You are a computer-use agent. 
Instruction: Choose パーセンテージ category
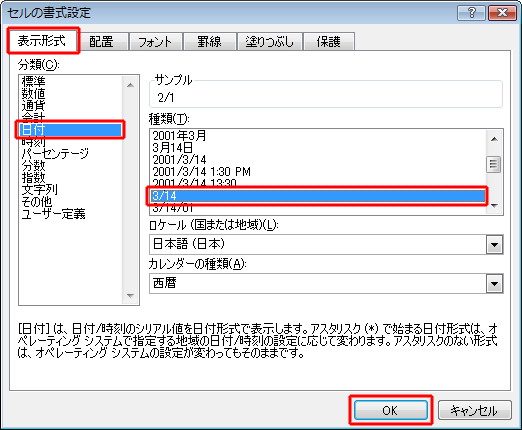coord(55,154)
